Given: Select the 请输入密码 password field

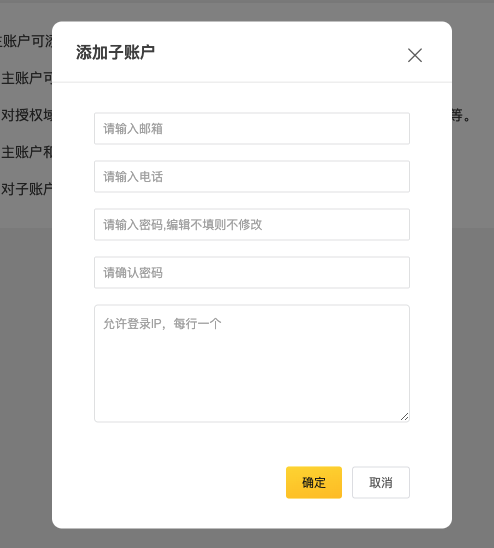Looking at the screenshot, I should pyautogui.click(x=252, y=224).
